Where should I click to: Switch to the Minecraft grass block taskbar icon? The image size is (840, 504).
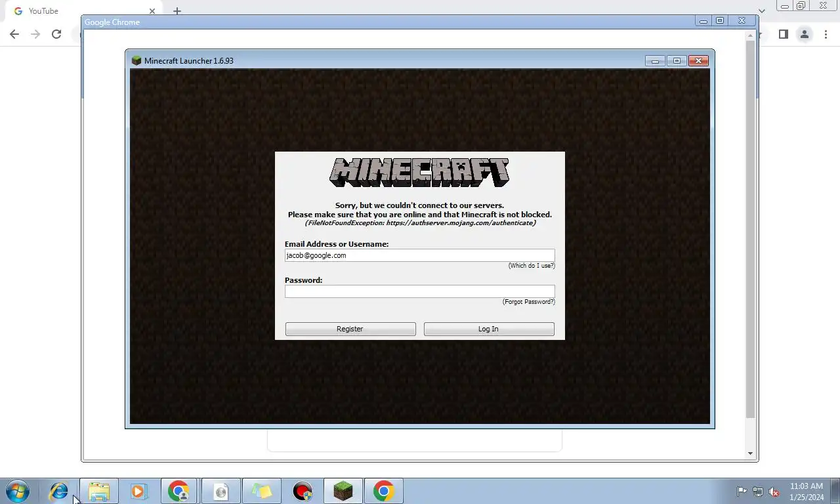click(x=343, y=491)
